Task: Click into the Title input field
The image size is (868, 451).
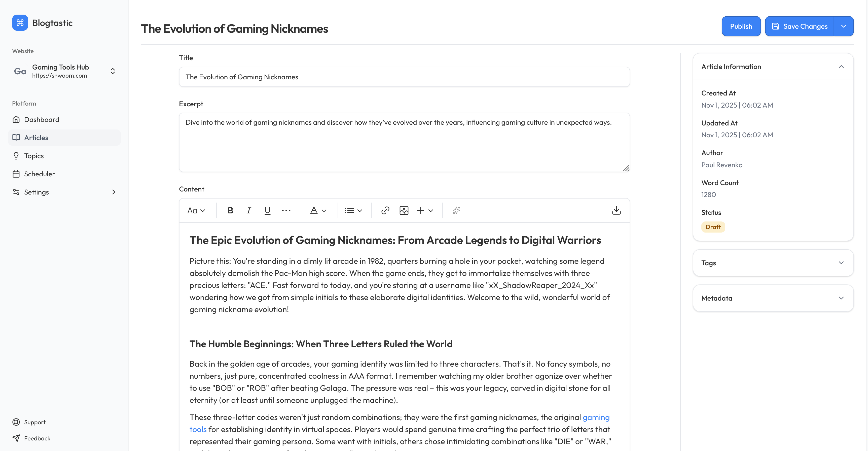Action: coord(404,77)
